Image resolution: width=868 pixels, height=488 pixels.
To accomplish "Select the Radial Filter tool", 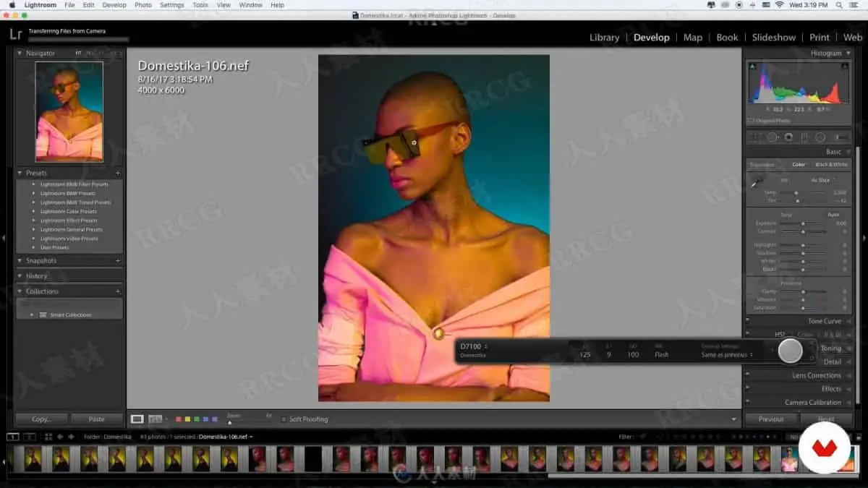I will (x=820, y=137).
